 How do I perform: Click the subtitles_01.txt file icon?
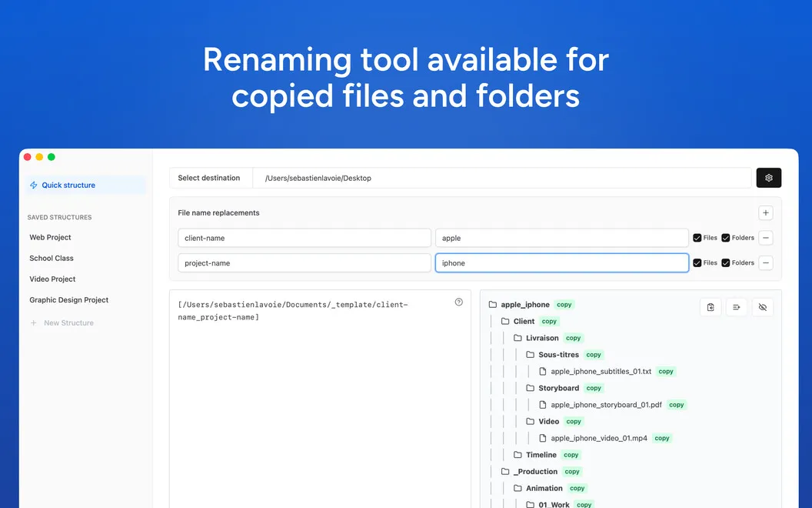543,371
